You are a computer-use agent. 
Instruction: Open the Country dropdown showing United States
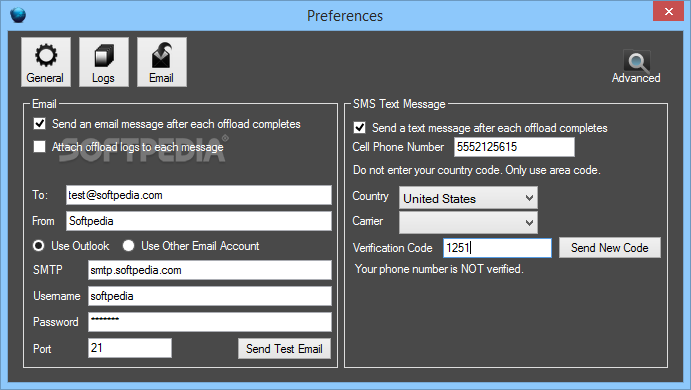468,198
